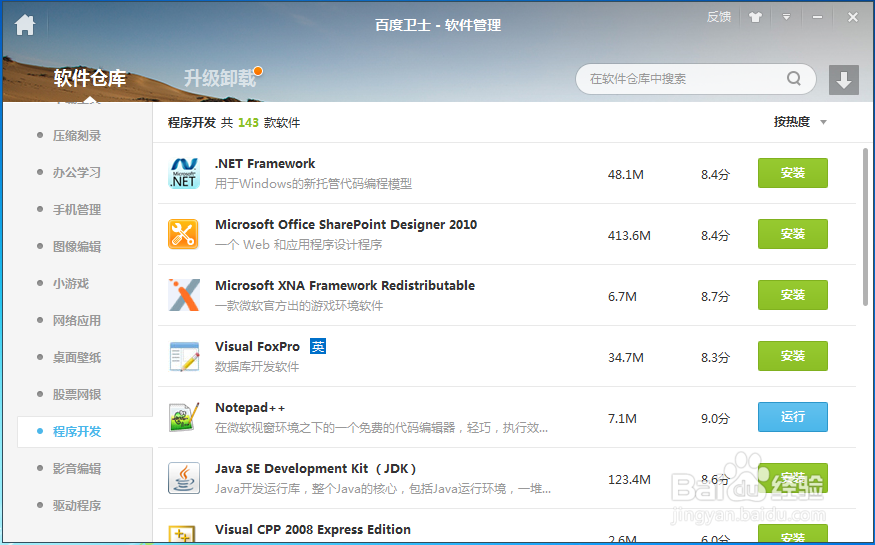Open the title bar dropdown menu arrow

click(786, 17)
